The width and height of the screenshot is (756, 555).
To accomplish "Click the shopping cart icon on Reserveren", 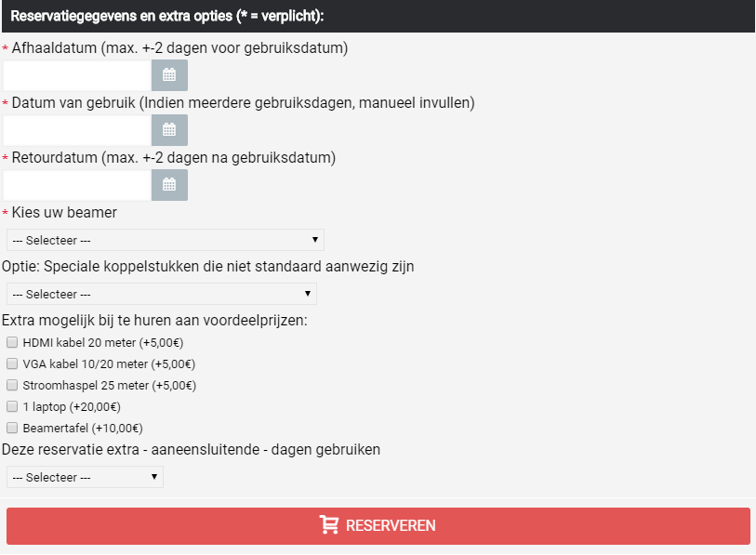I will point(329,525).
